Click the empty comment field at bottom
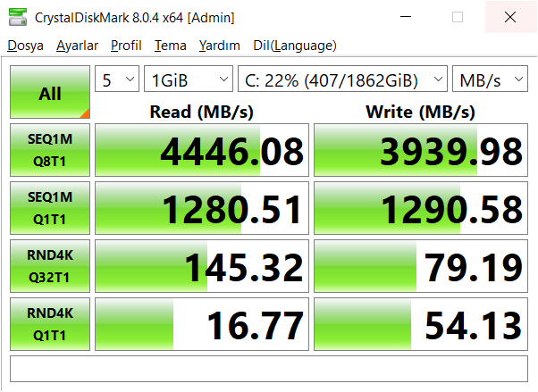The height and width of the screenshot is (392, 538). coord(269,369)
